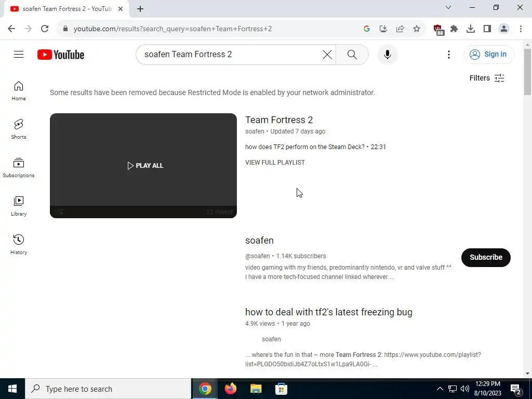Open YouTube settings three-dot menu
This screenshot has height=399, width=532.
448,54
